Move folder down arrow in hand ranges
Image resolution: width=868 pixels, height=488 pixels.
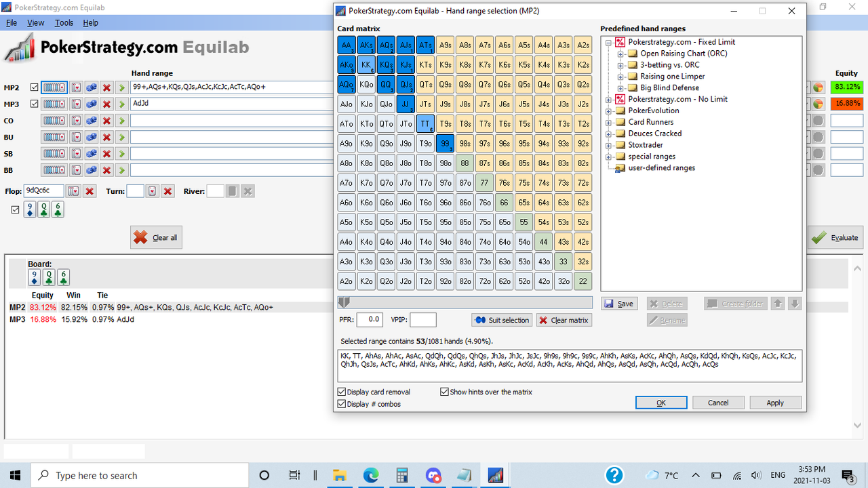(795, 304)
